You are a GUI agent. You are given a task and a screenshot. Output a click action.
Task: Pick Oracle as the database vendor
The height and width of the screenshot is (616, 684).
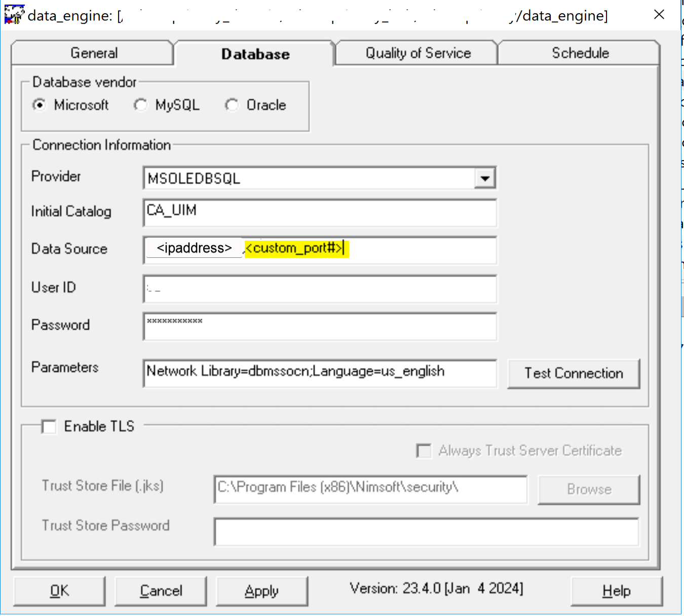tap(232, 105)
